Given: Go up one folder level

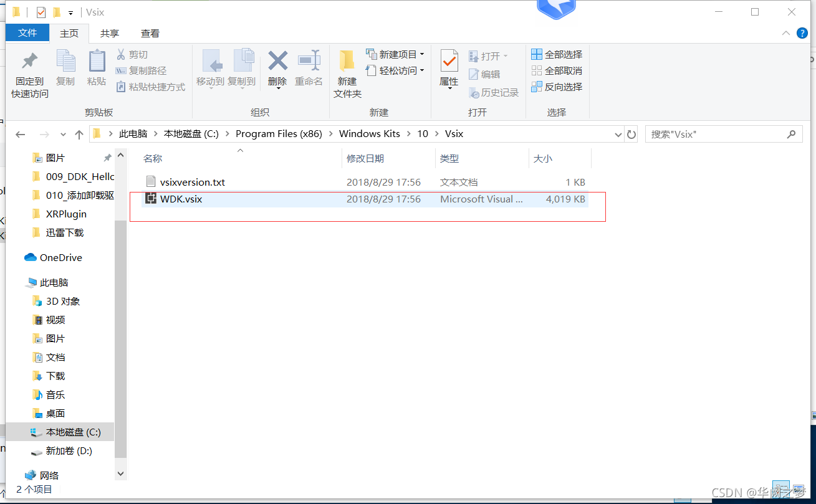Looking at the screenshot, I should [79, 134].
